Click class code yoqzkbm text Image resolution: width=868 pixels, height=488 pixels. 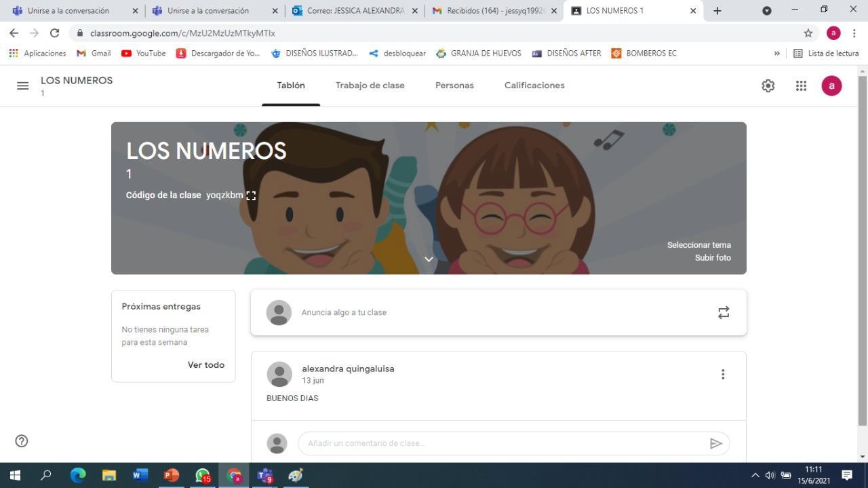(224, 195)
